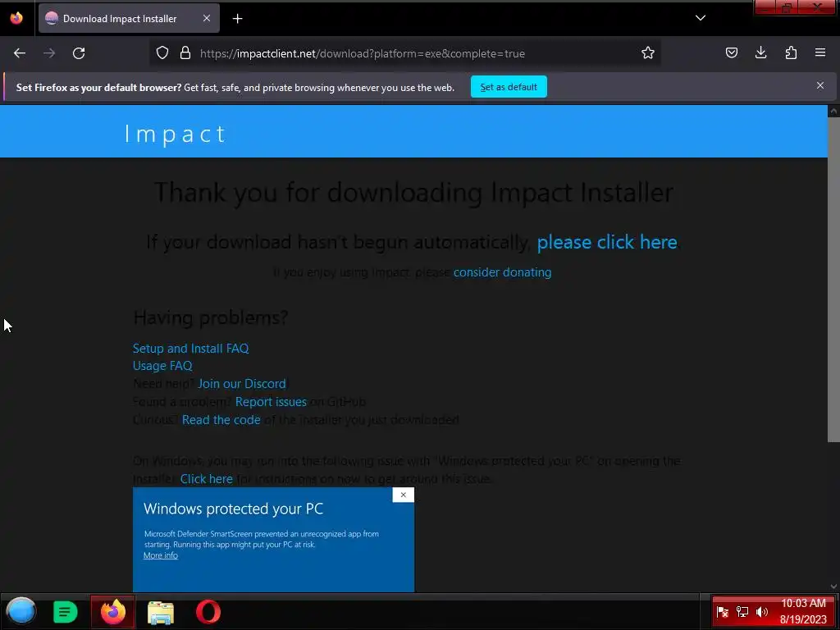Image resolution: width=840 pixels, height=630 pixels.
Task: Set Firefox as default browser
Action: click(509, 87)
